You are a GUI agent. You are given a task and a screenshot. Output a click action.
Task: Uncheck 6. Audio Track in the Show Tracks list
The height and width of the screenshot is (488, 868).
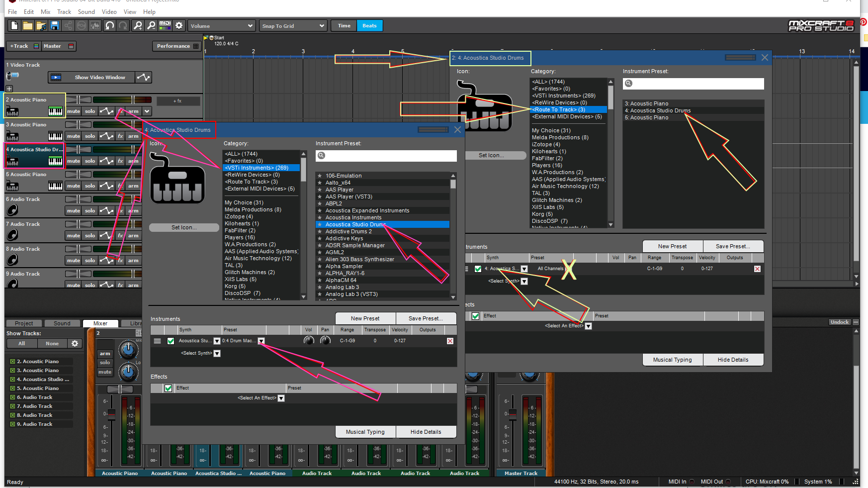coord(12,397)
